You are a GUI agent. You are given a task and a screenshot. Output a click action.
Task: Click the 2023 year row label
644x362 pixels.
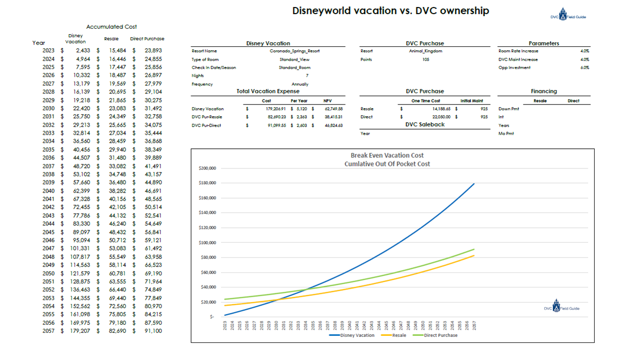[x=49, y=51]
